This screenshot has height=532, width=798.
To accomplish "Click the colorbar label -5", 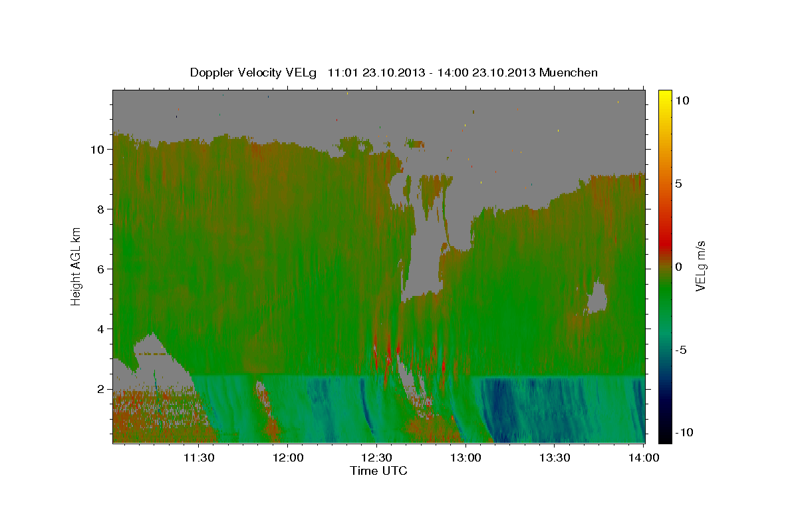I will 682,350.
